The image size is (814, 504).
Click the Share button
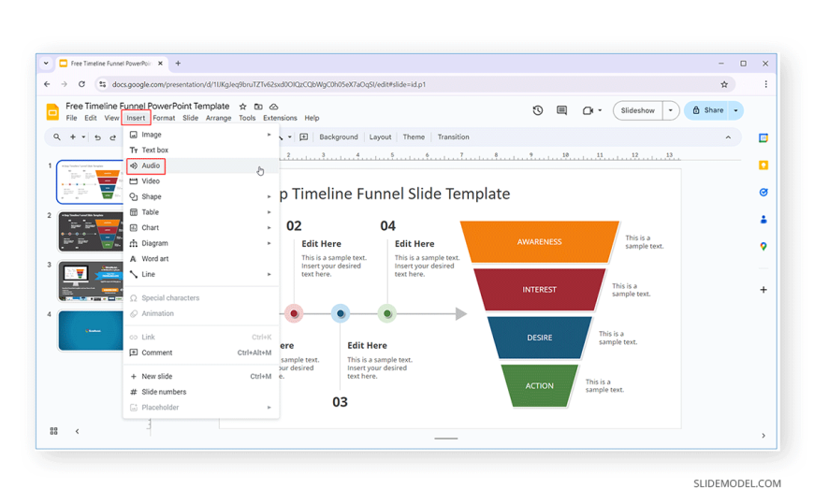(x=707, y=110)
